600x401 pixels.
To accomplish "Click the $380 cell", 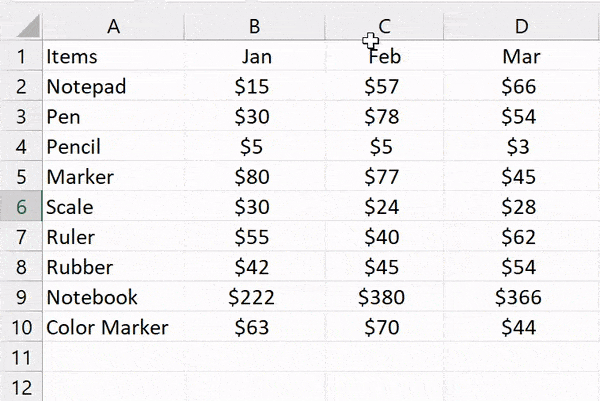I will [x=385, y=297].
